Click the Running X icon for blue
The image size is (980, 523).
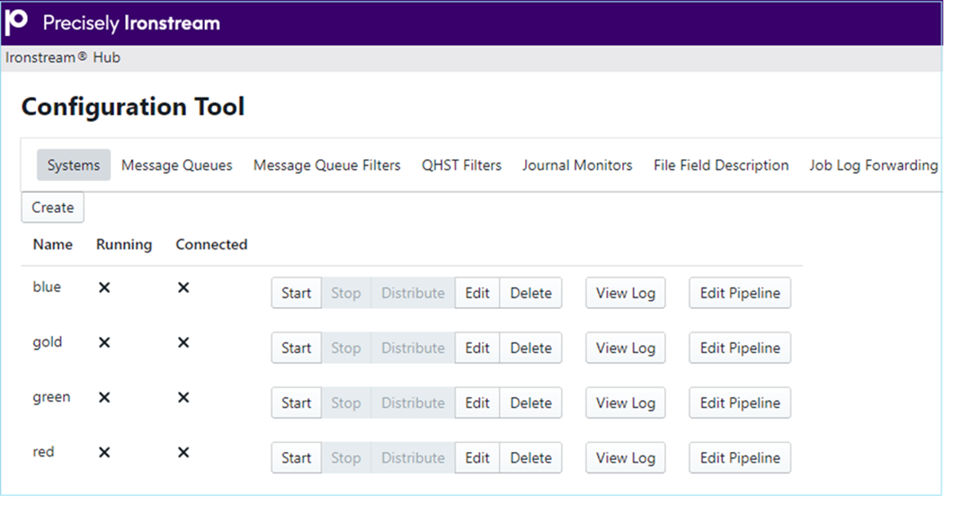point(105,288)
